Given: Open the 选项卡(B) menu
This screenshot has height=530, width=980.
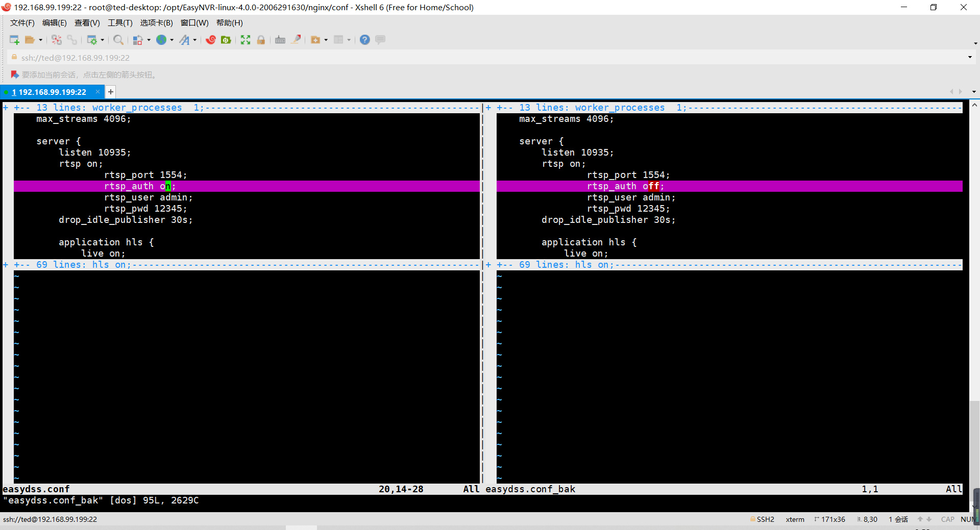Looking at the screenshot, I should coord(157,22).
